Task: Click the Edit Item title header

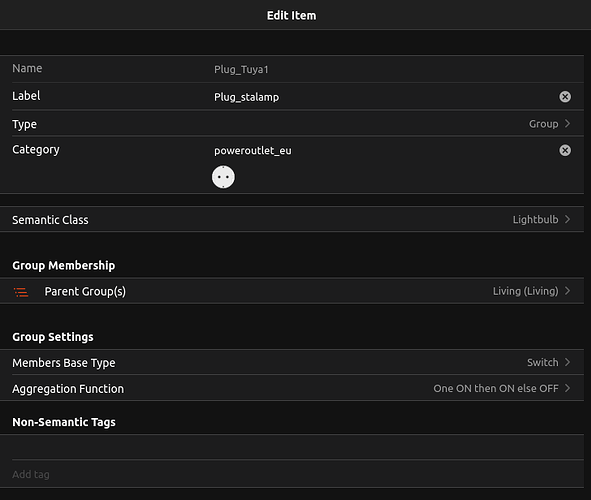Action: pyautogui.click(x=291, y=15)
